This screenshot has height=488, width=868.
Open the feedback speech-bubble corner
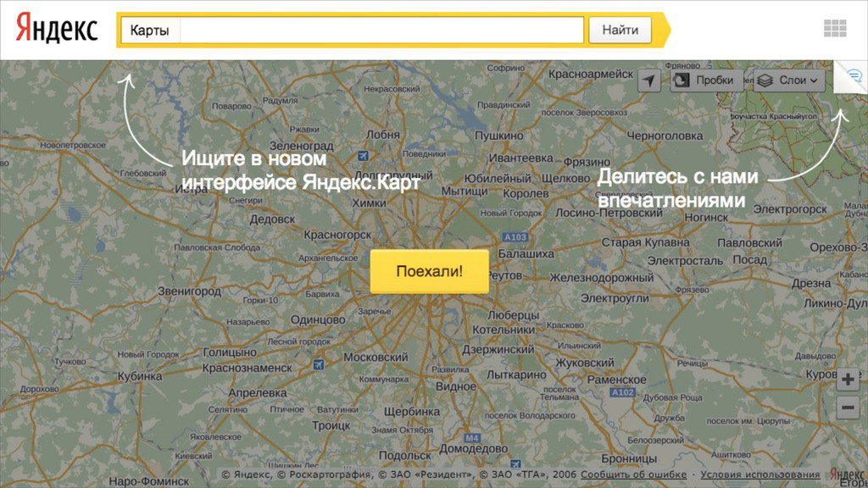pos(854,75)
